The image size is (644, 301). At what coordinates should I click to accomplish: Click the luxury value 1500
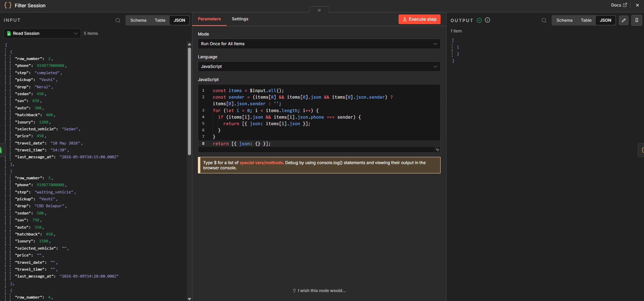[x=44, y=241]
